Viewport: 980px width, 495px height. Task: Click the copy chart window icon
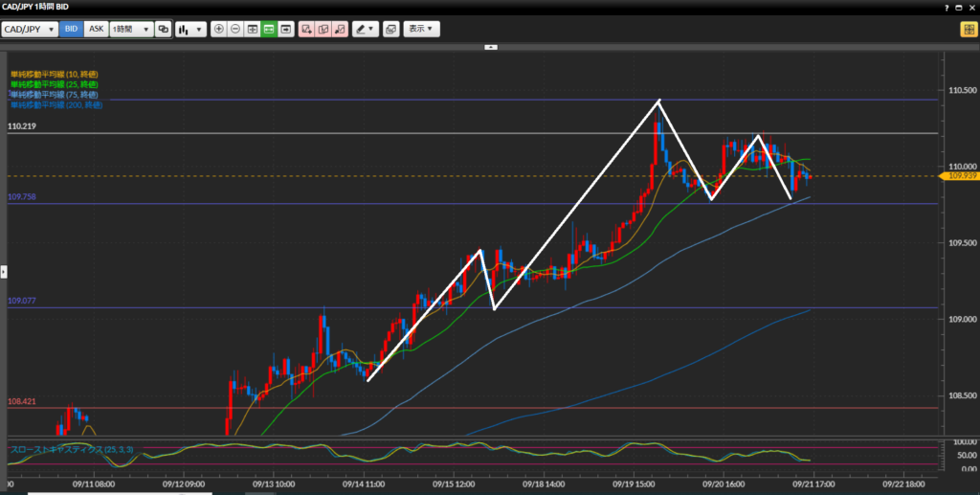(x=390, y=29)
